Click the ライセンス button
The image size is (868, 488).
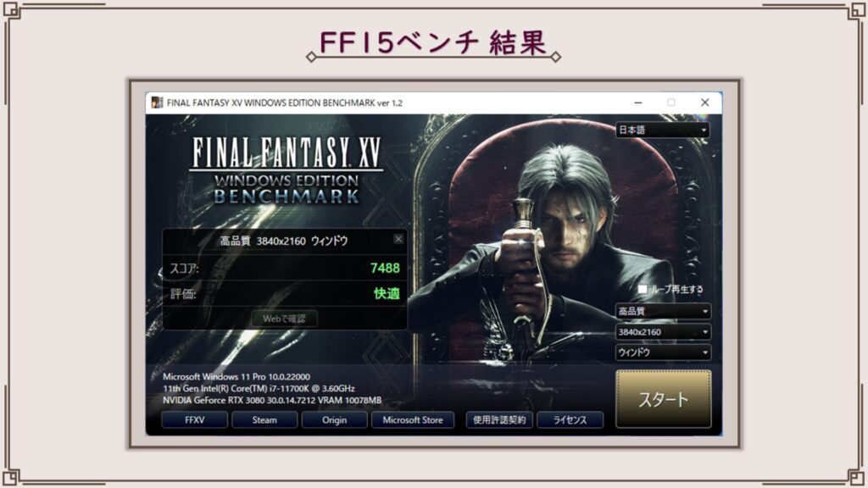coord(570,420)
